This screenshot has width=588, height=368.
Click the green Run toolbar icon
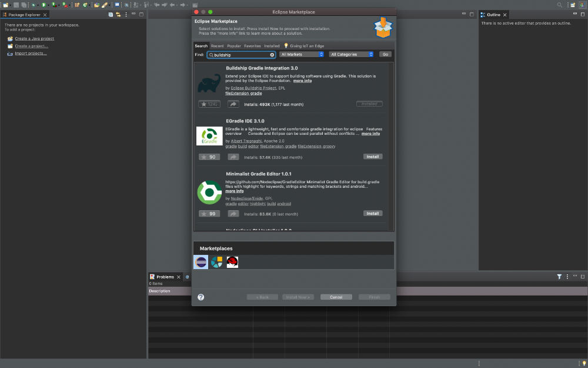(44, 5)
